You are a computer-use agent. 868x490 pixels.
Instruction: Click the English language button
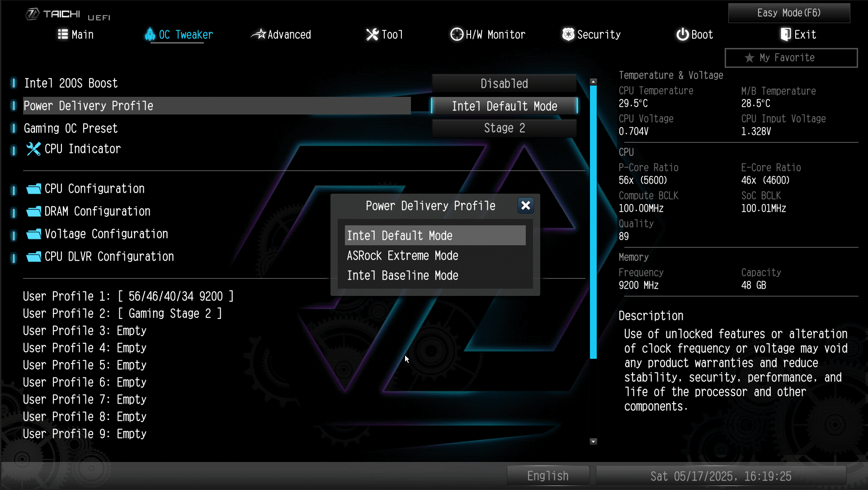[x=548, y=476]
